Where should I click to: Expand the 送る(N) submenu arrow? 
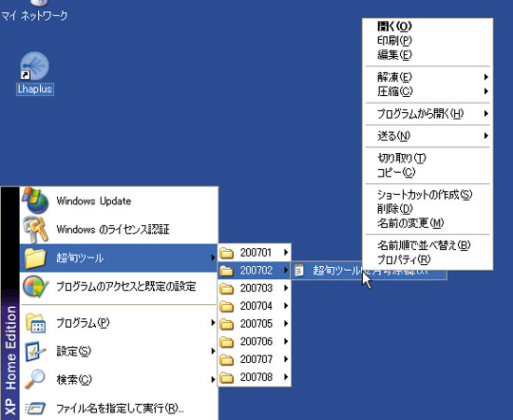point(486,136)
